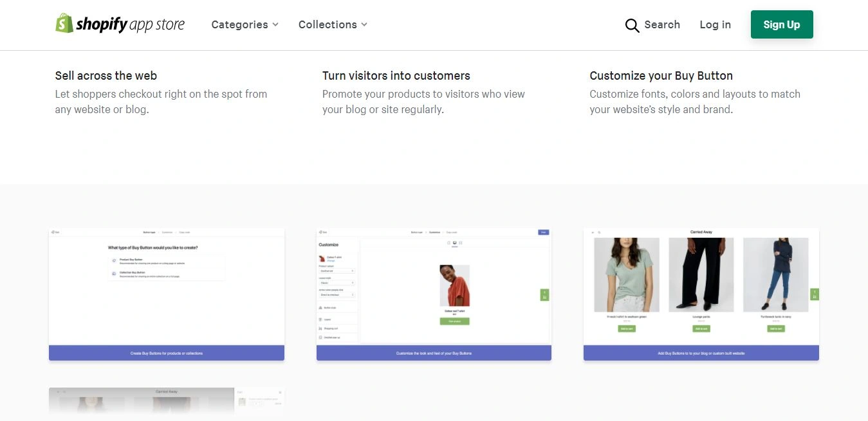Click 'Create Buy Buttons for products or collections' caption

(x=167, y=353)
